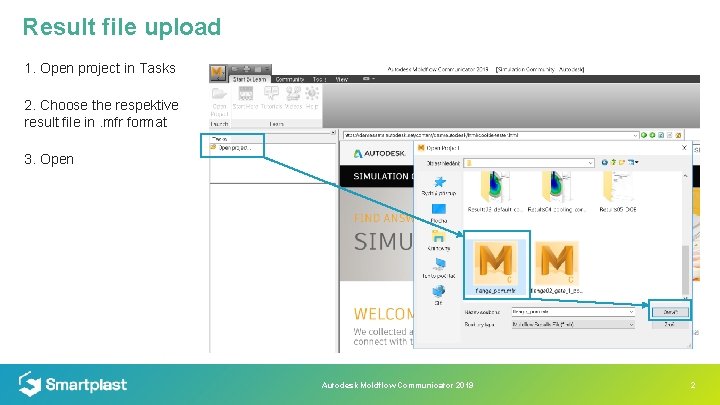Click the Cancel button below Open
Image resolution: width=720 pixels, height=405 pixels.
670,324
